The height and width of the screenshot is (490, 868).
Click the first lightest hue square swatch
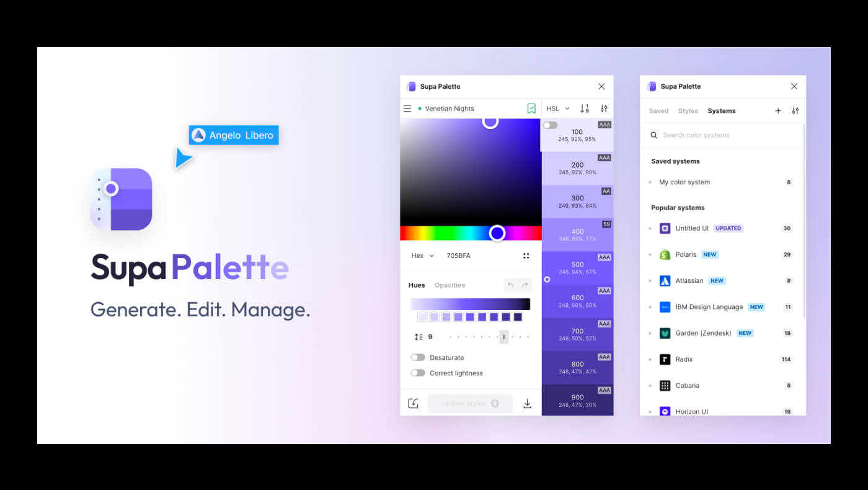coord(422,317)
